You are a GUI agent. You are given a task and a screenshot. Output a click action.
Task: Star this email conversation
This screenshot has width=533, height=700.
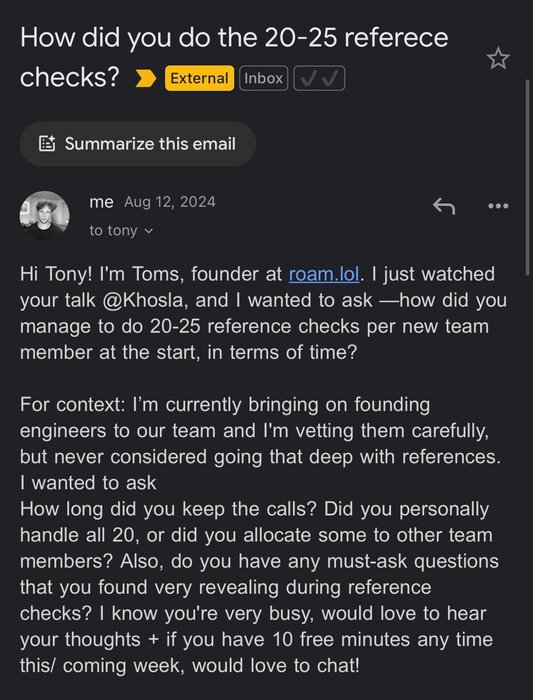point(498,59)
